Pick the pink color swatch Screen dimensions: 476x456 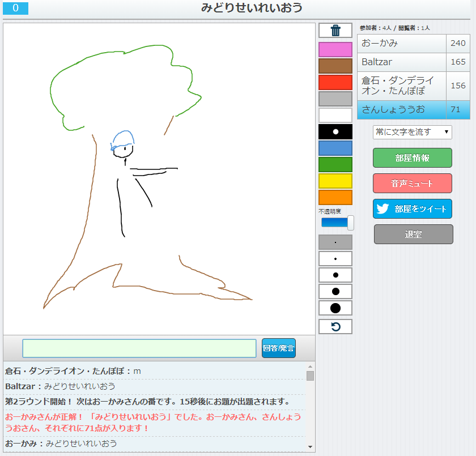[x=335, y=49]
